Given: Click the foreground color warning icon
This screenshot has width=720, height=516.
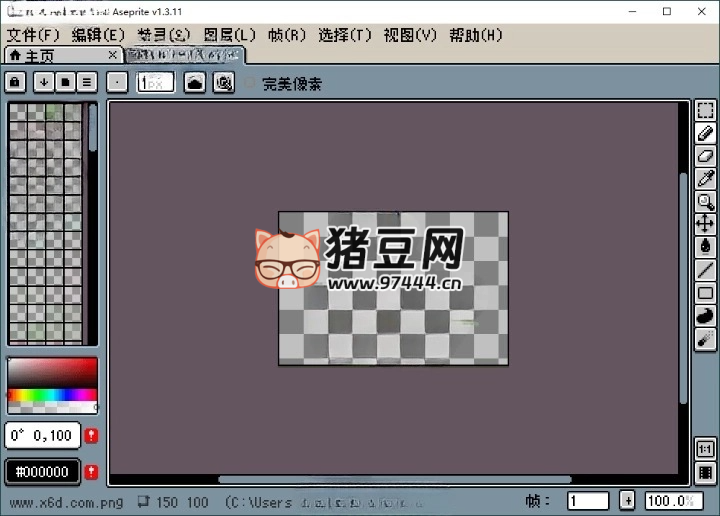Looking at the screenshot, I should [x=91, y=435].
